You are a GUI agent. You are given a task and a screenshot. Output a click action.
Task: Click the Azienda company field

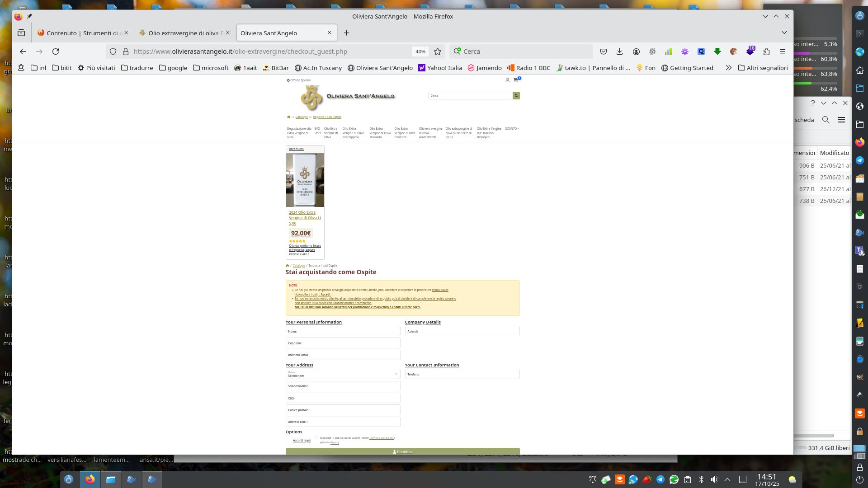tap(462, 331)
